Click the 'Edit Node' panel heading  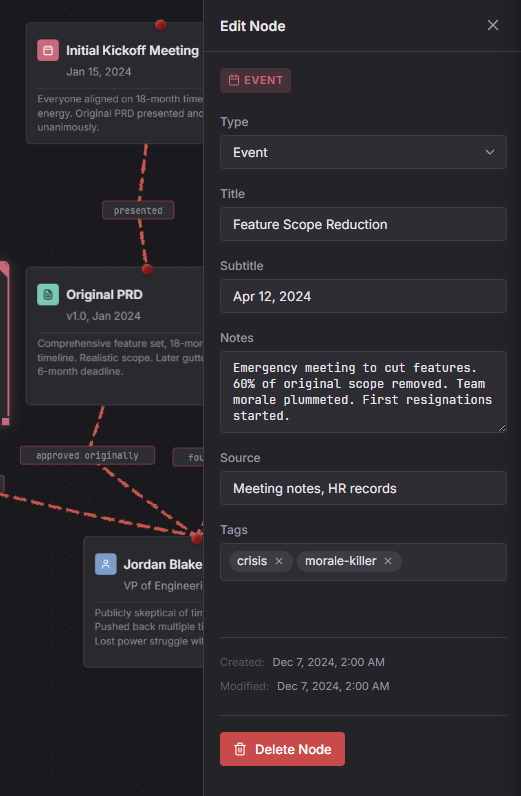(x=252, y=26)
